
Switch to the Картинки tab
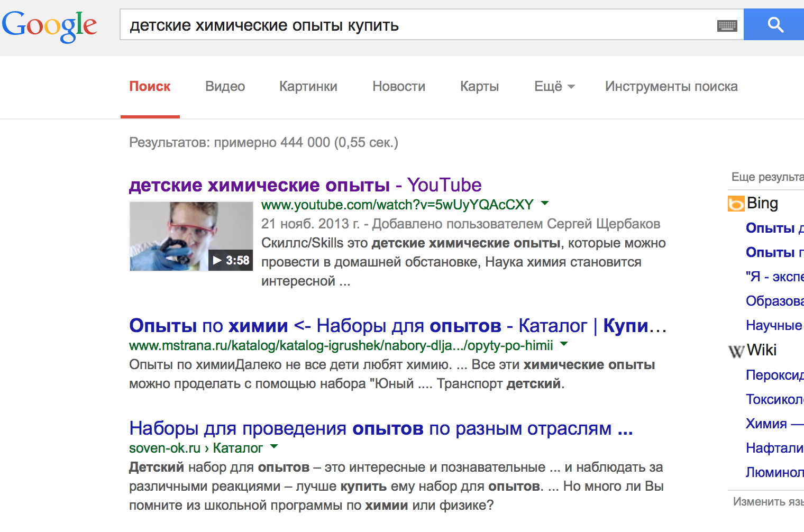[308, 86]
